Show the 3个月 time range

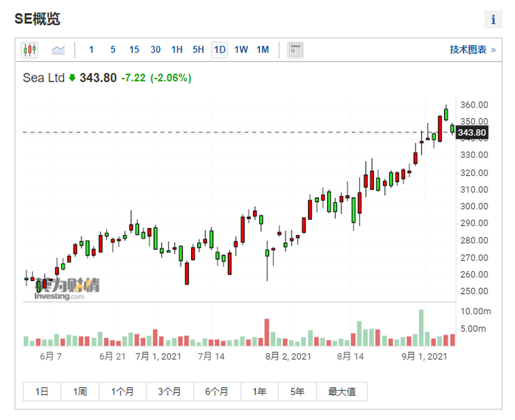169,391
